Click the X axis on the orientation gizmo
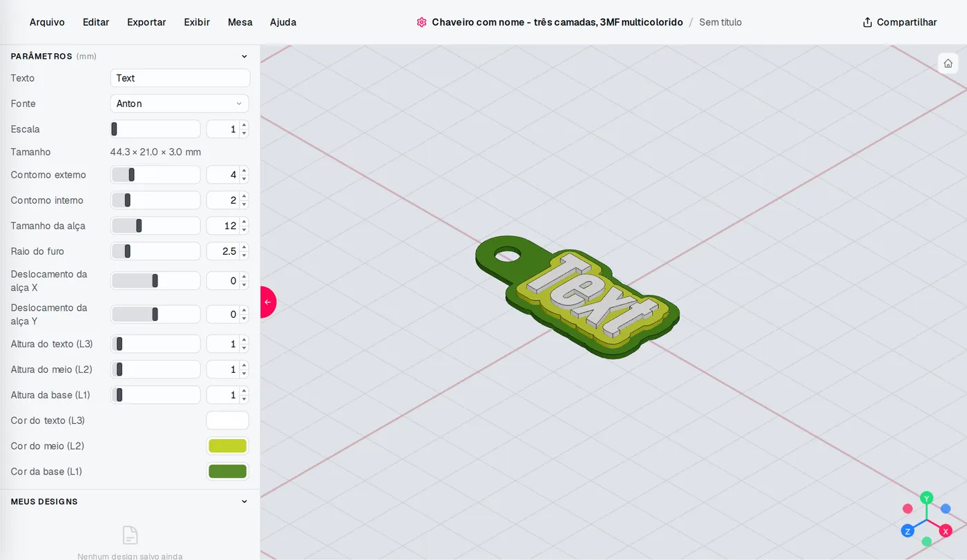Viewport: 967px width, 560px height. (946, 531)
